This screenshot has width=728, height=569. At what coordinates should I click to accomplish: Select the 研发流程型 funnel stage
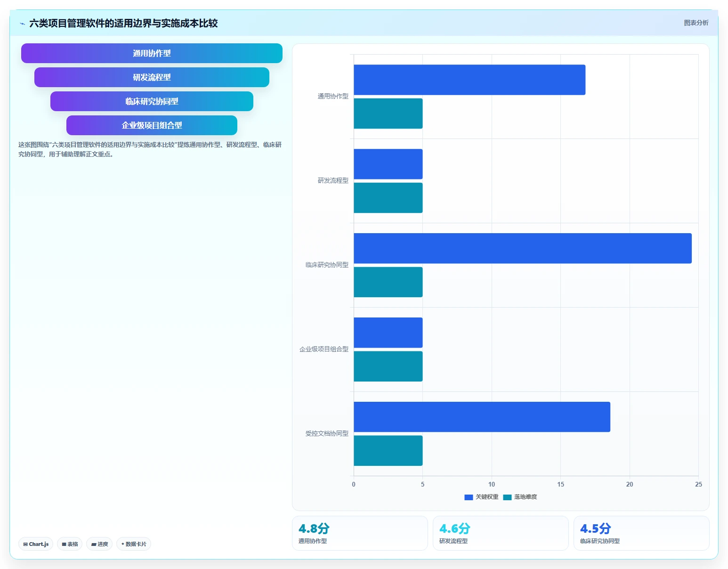point(152,77)
